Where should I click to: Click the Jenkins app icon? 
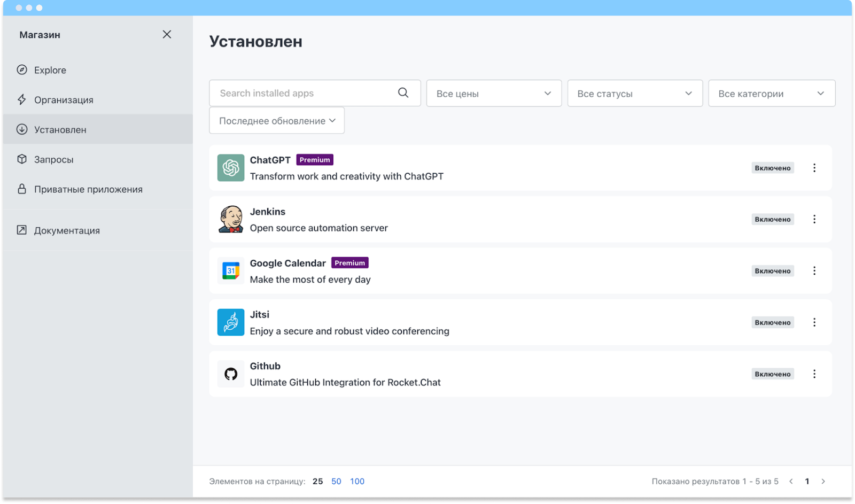click(x=230, y=219)
